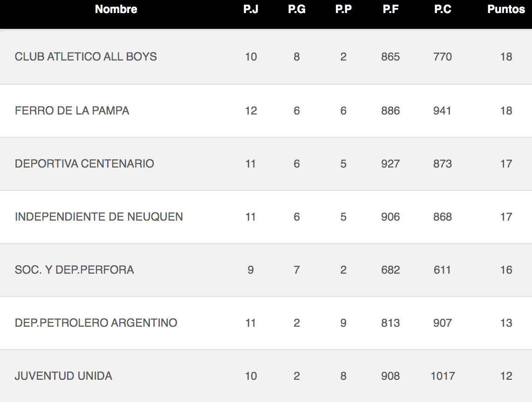Click the P.F column header
532x404 pixels.
(390, 9)
